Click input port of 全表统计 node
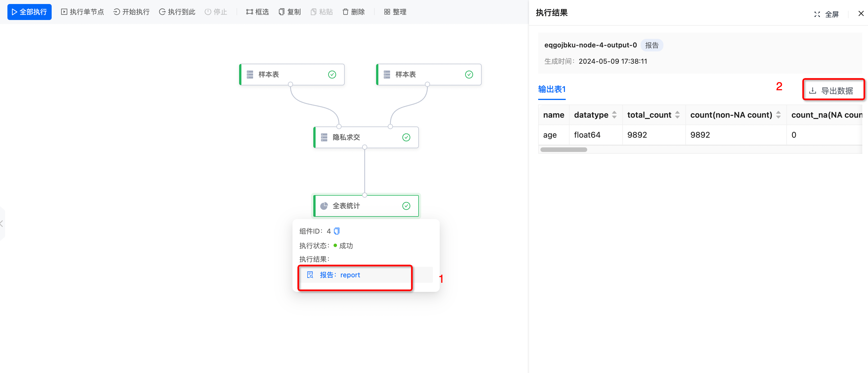868x373 pixels. click(365, 195)
